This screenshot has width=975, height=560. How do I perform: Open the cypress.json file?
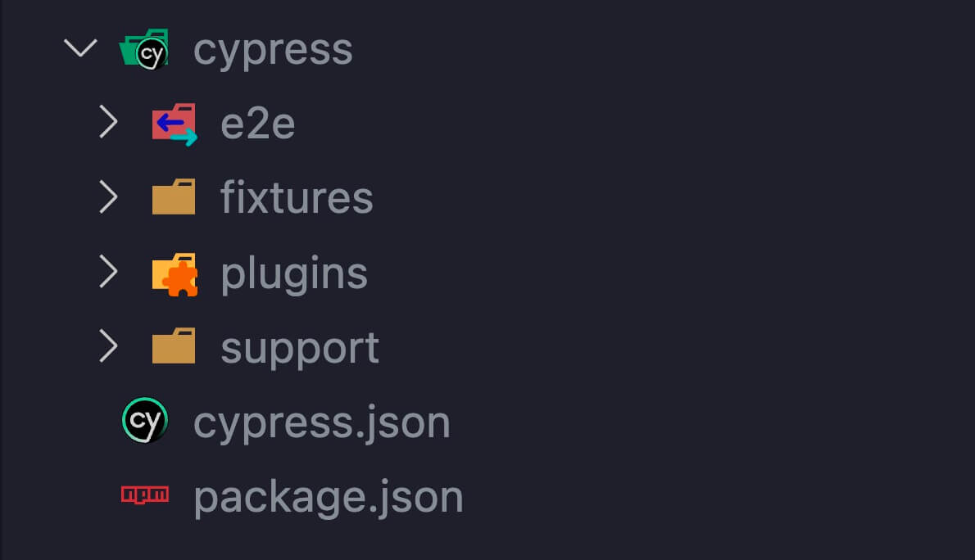click(x=321, y=420)
